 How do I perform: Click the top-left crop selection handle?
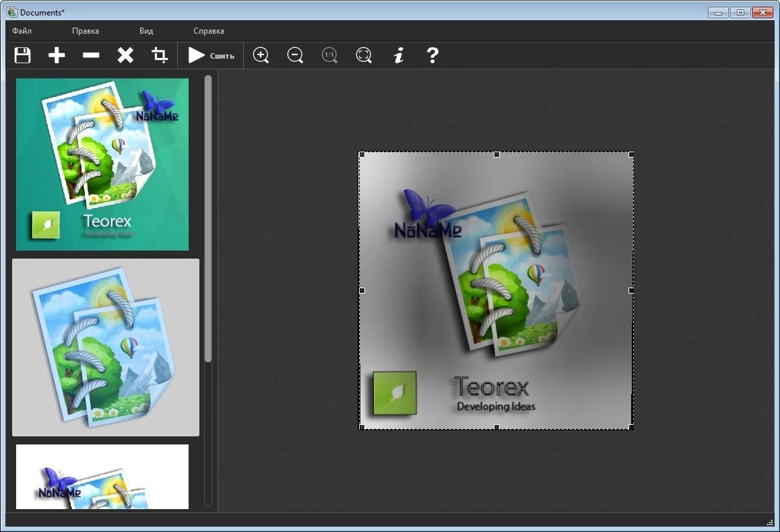coord(362,155)
